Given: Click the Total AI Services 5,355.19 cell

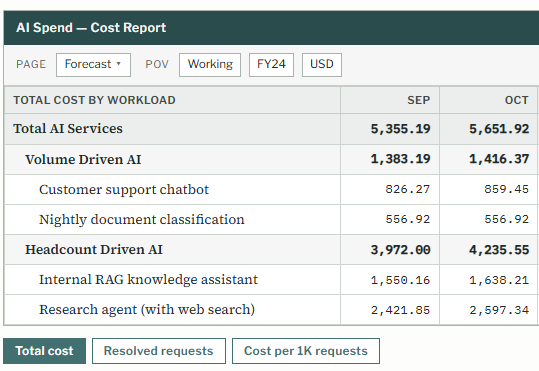Looking at the screenshot, I should pos(390,129).
